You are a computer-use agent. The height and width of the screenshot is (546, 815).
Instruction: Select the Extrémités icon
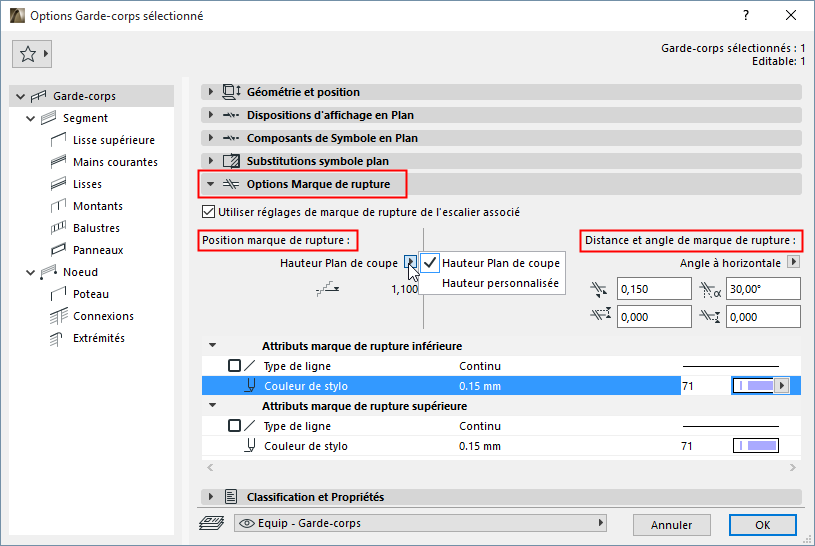pyautogui.click(x=56, y=339)
